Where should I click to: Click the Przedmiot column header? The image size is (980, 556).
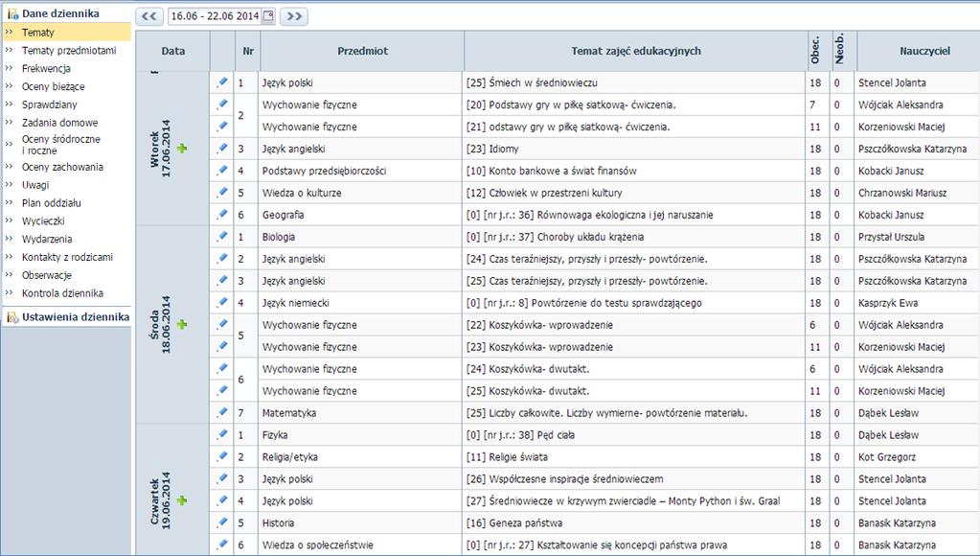pos(362,51)
